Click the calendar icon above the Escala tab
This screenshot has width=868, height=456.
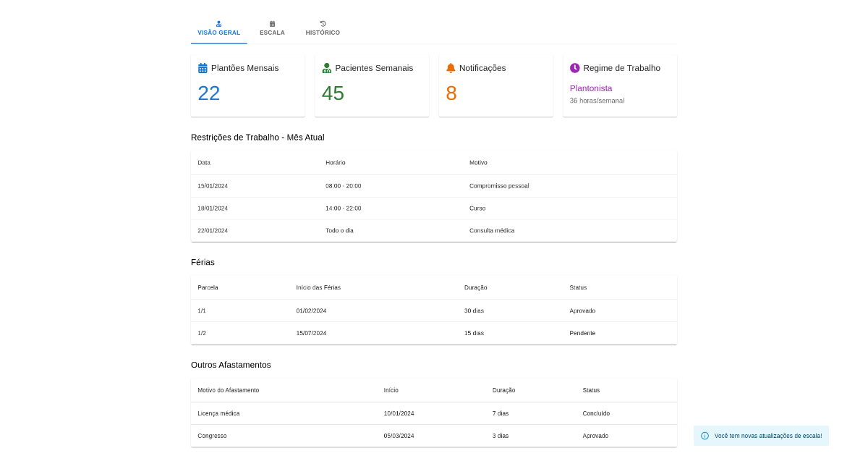click(272, 24)
